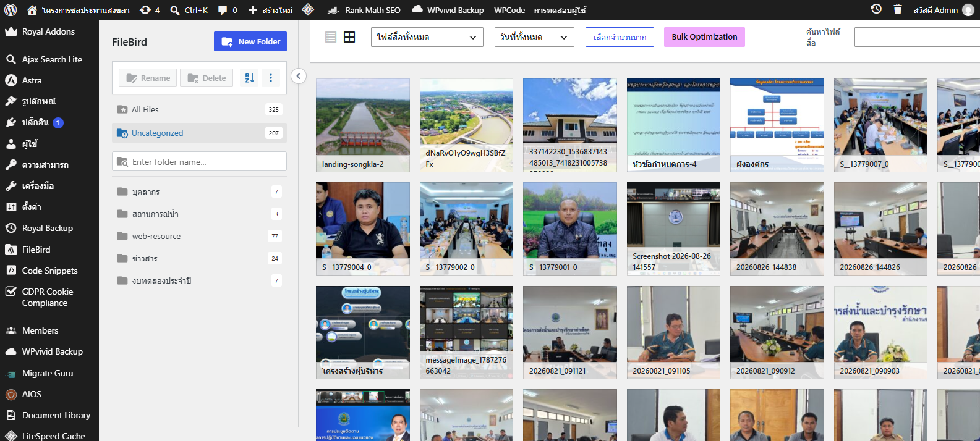Open WPvivid Backup in the admin bar

click(x=448, y=10)
